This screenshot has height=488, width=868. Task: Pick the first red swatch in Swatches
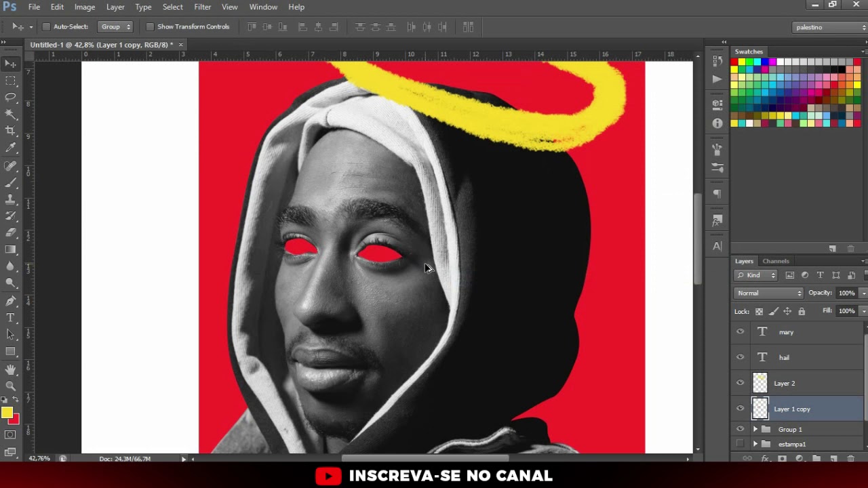click(734, 62)
